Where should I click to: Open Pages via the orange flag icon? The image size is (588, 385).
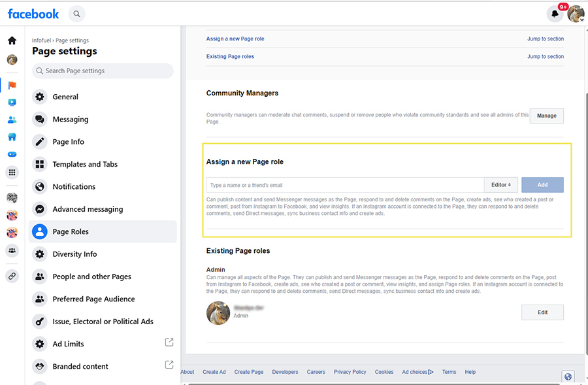tap(12, 85)
